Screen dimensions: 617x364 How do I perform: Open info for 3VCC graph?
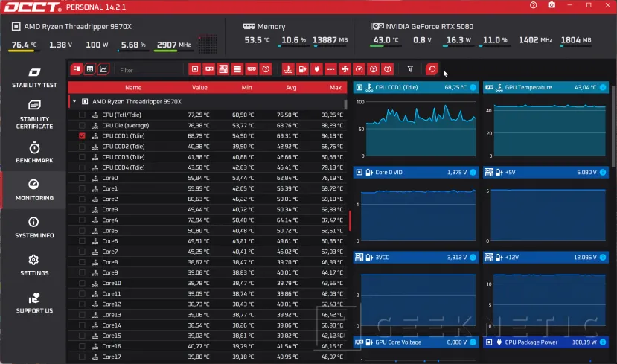coord(473,258)
